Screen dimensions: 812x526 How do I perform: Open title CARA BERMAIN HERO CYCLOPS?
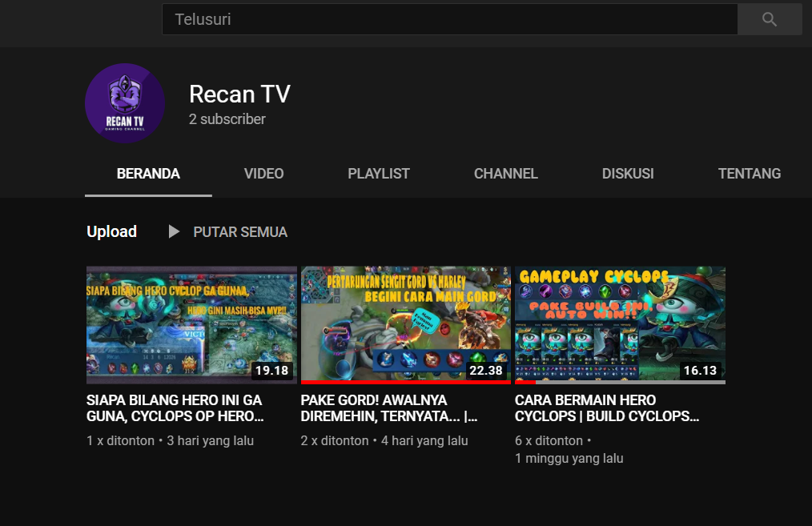[x=607, y=408]
